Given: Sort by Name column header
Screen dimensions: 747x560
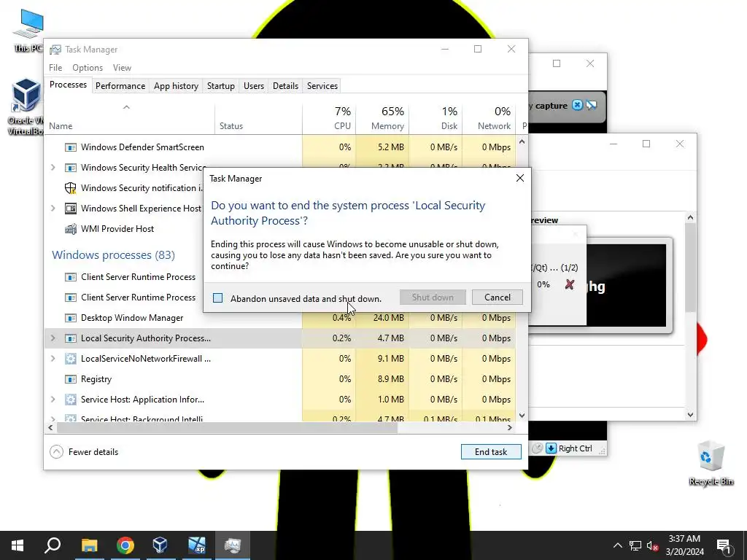Looking at the screenshot, I should (130, 118).
